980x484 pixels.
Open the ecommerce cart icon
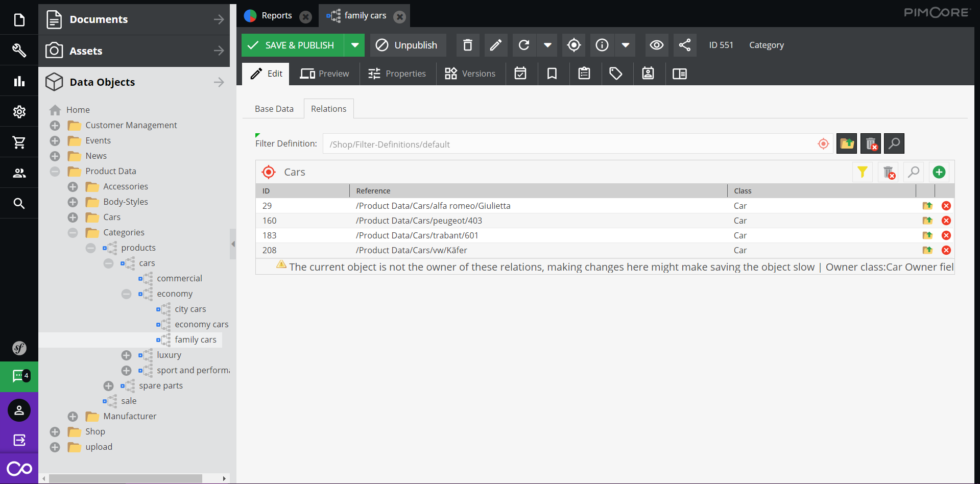coord(19,142)
